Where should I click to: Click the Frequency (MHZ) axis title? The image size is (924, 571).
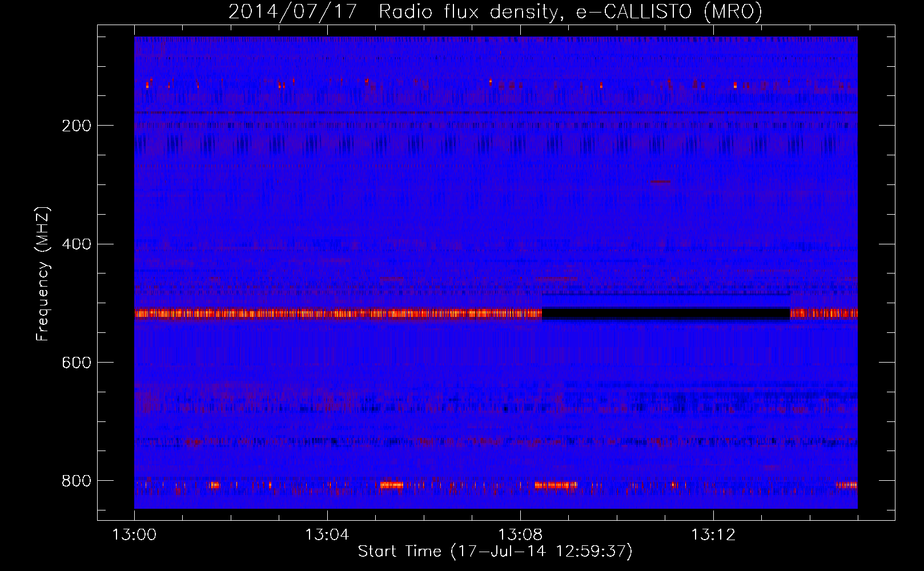(x=43, y=274)
